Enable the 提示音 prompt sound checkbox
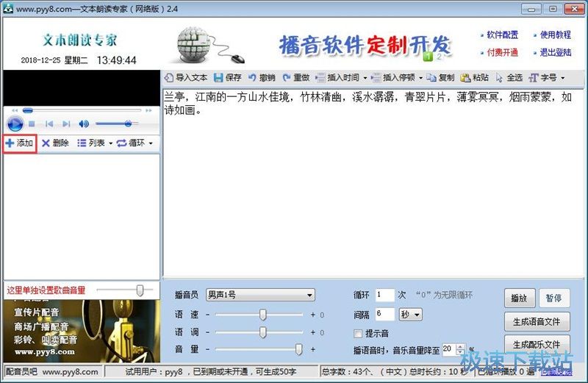The image size is (588, 383). coord(358,334)
